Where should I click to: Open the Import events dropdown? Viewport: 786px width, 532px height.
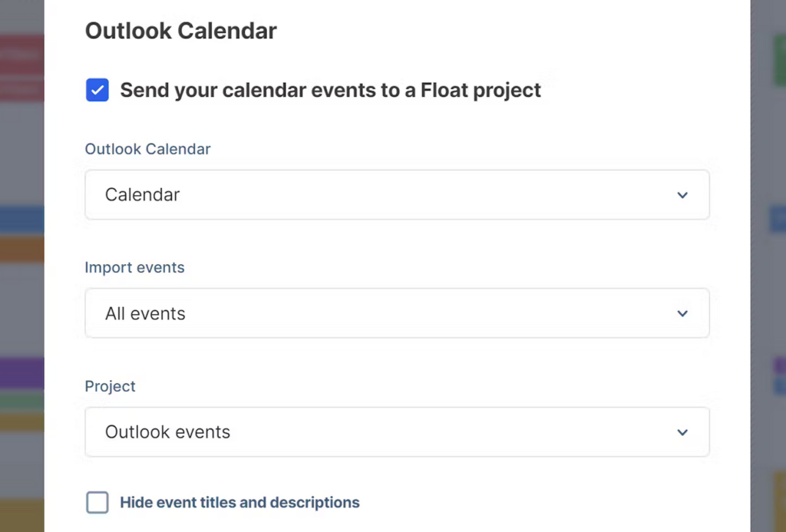pyautogui.click(x=397, y=313)
